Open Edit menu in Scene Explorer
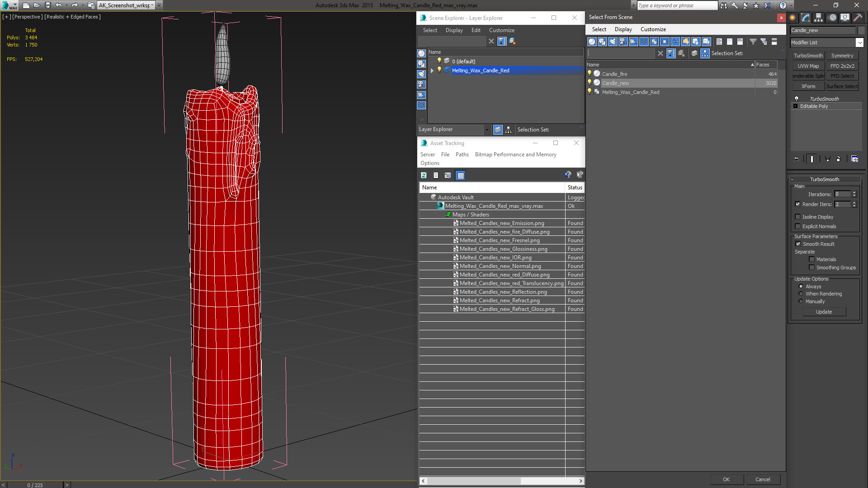 (x=476, y=30)
